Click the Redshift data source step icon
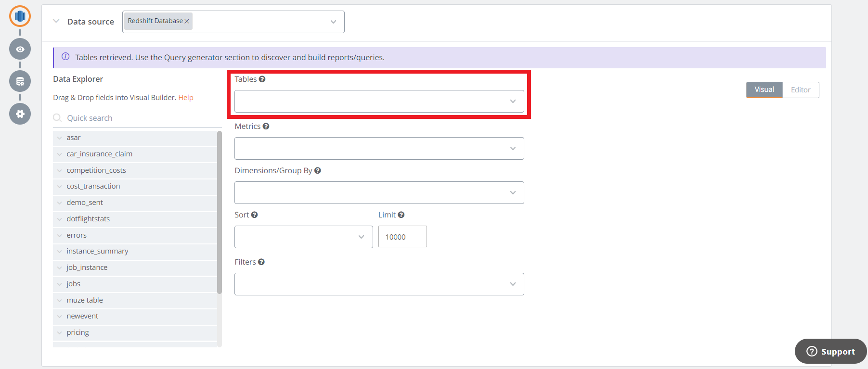 click(x=20, y=16)
